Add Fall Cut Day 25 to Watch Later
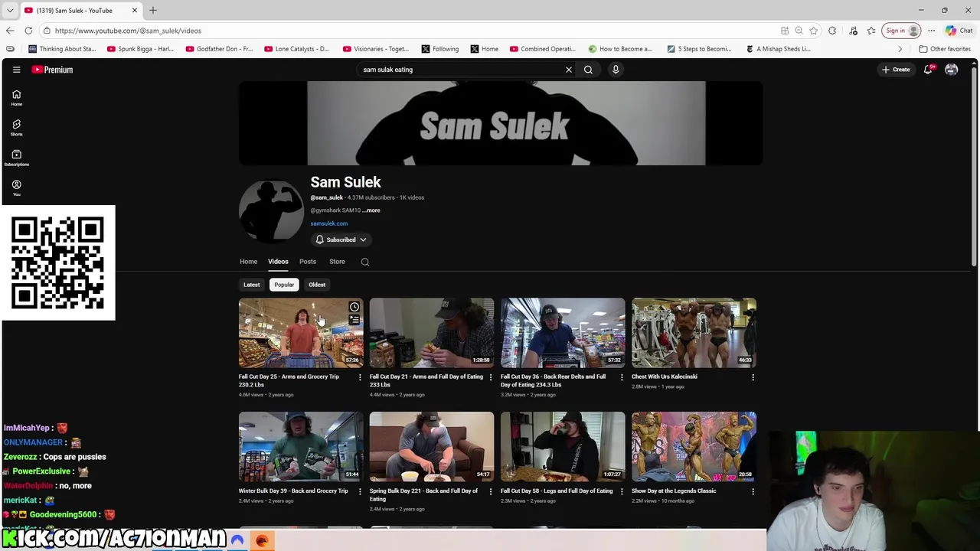 tap(354, 307)
